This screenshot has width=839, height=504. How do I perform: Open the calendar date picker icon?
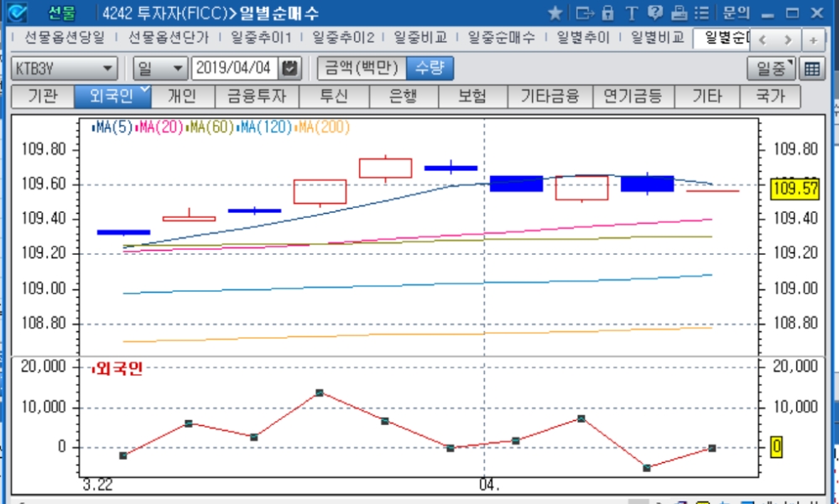(290, 68)
